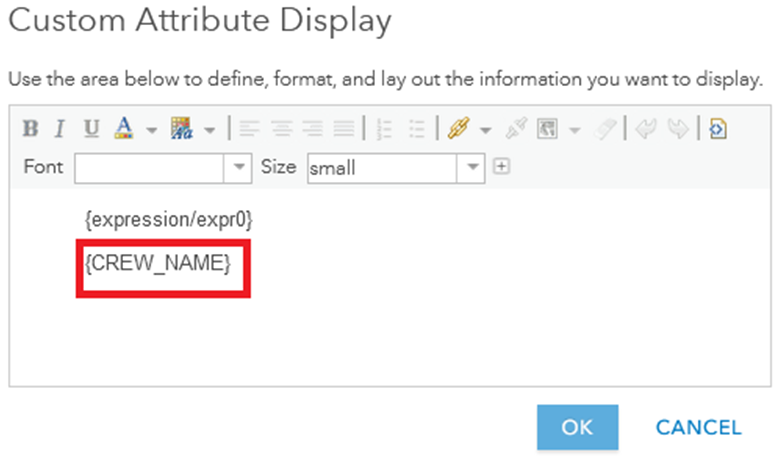Confirm with the OK button

(577, 427)
